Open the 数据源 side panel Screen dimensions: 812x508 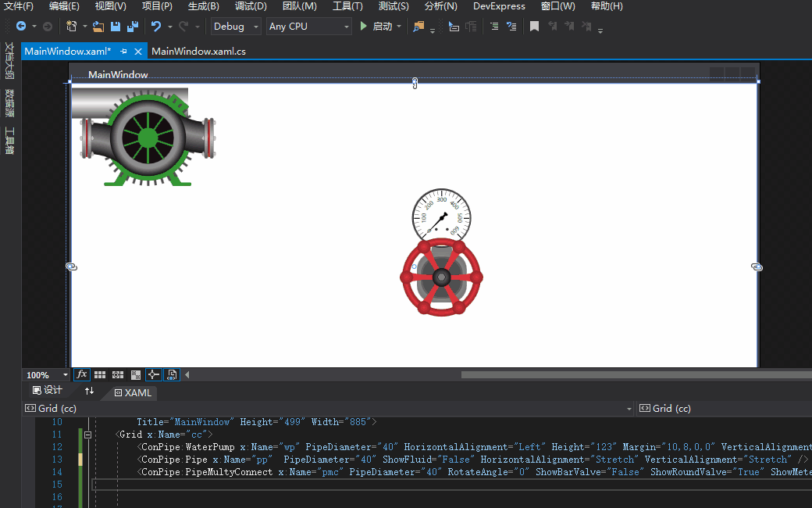[x=9, y=102]
